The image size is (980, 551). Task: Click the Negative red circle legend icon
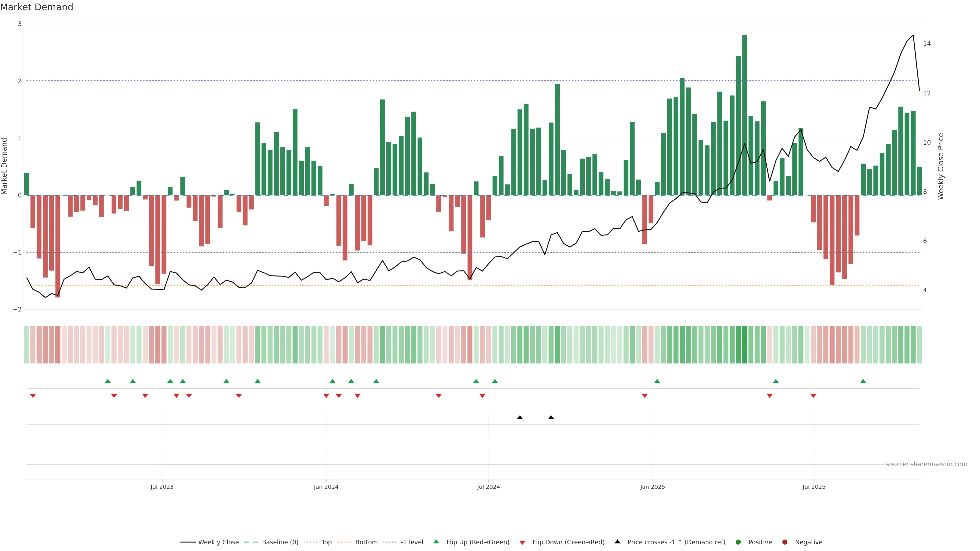(785, 542)
